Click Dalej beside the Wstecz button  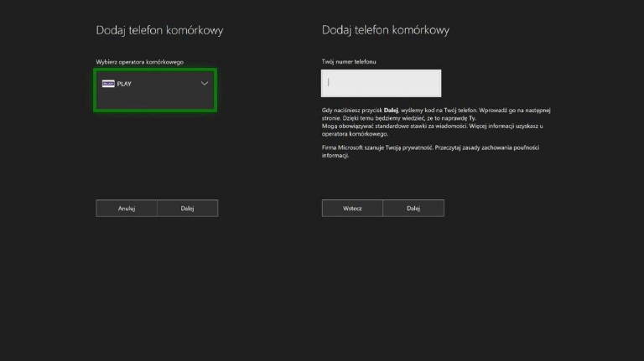point(413,209)
